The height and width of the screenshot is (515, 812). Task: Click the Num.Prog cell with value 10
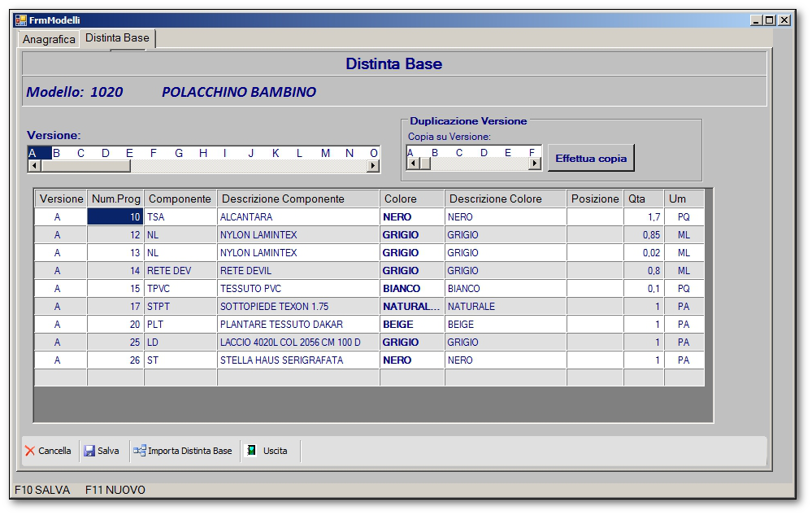(115, 217)
